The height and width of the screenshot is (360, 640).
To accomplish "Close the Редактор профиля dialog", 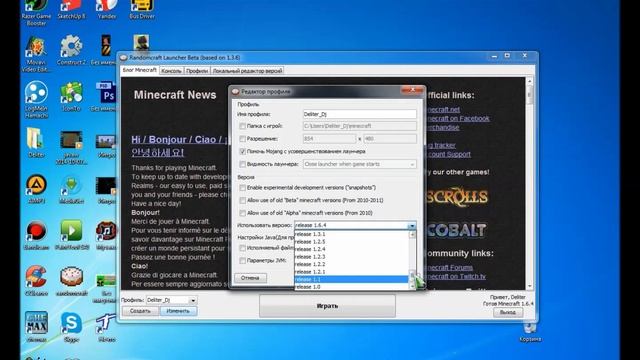I will click(x=411, y=90).
